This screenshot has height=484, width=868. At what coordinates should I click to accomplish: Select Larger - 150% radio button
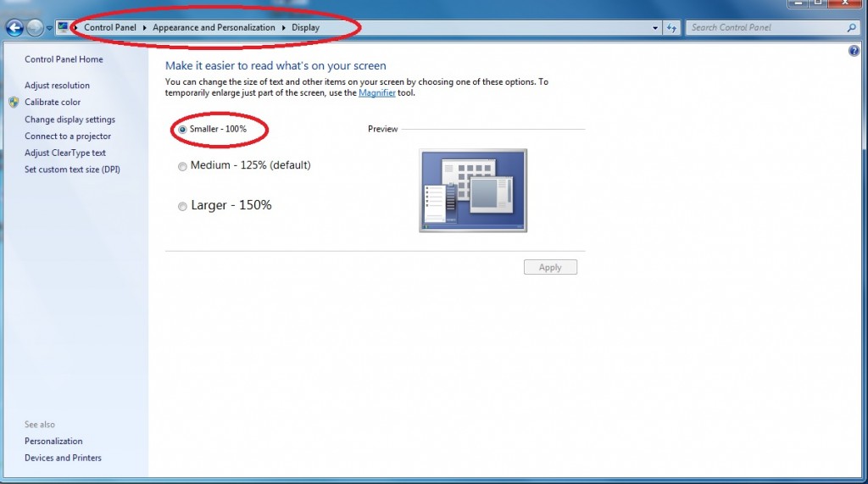tap(182, 207)
